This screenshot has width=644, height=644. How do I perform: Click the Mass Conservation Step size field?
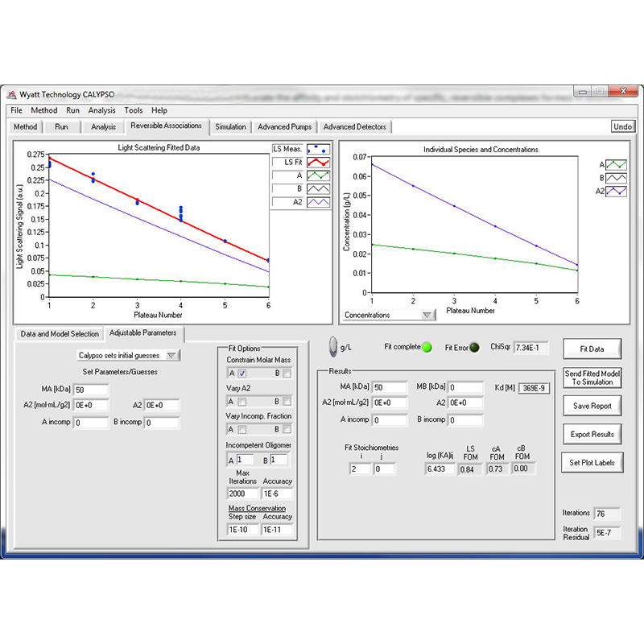(243, 530)
